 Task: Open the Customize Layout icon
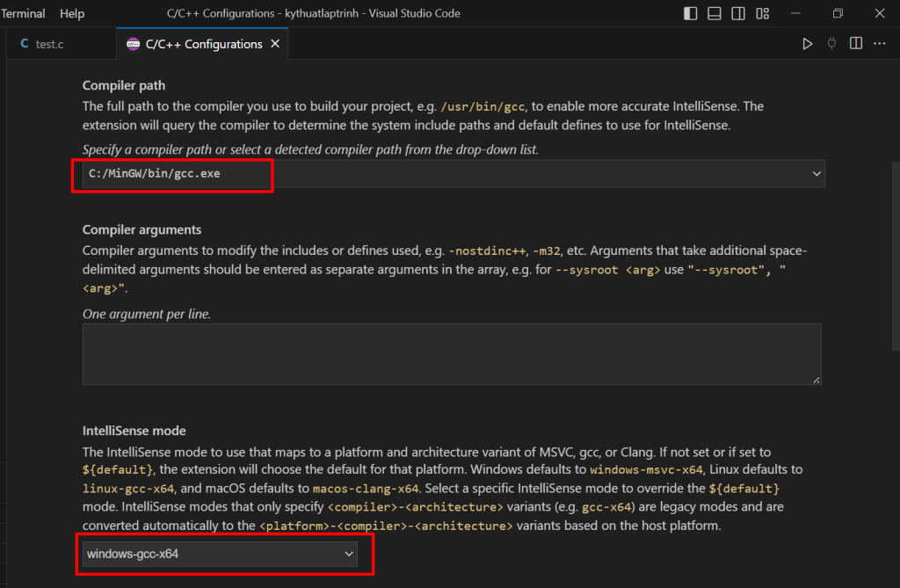pos(762,13)
